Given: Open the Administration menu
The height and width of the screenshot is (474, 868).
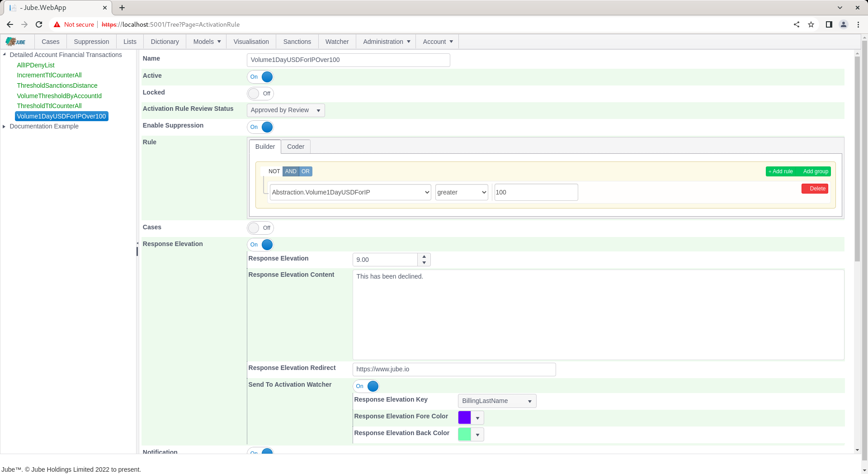Looking at the screenshot, I should [x=386, y=42].
